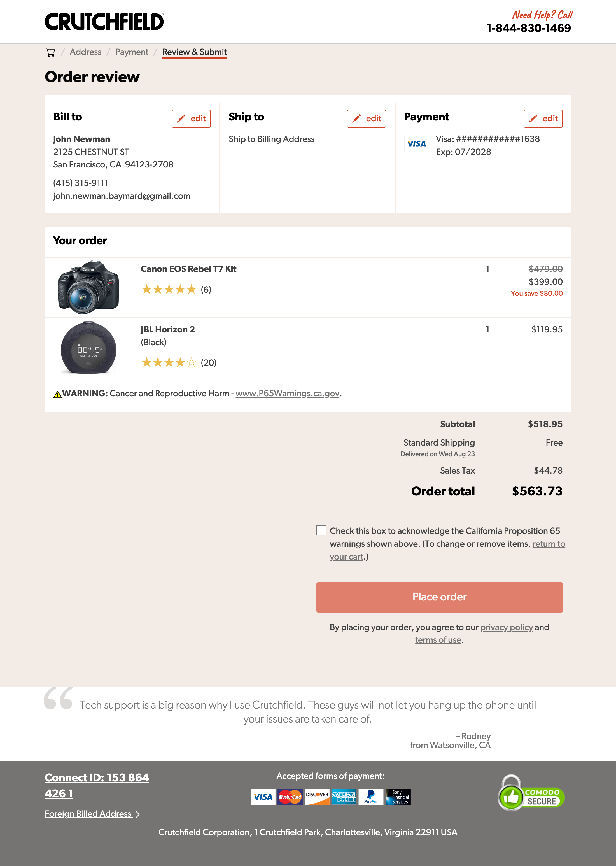The height and width of the screenshot is (866, 616).
Task: Click the MasterCard icon in footer
Action: click(x=290, y=797)
